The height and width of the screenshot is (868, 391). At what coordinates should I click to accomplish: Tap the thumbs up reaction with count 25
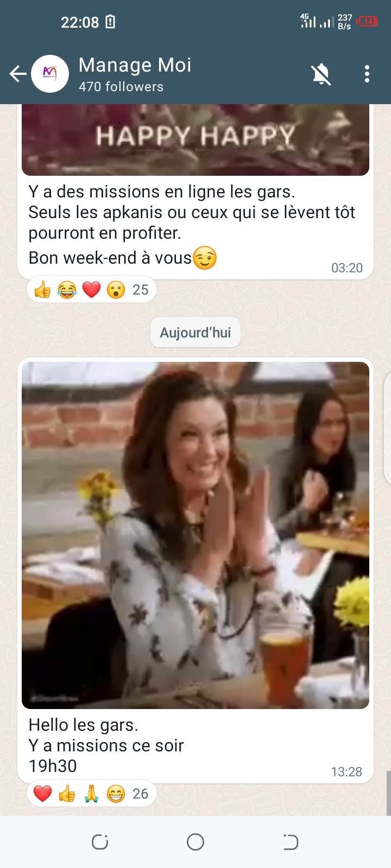pos(42,290)
